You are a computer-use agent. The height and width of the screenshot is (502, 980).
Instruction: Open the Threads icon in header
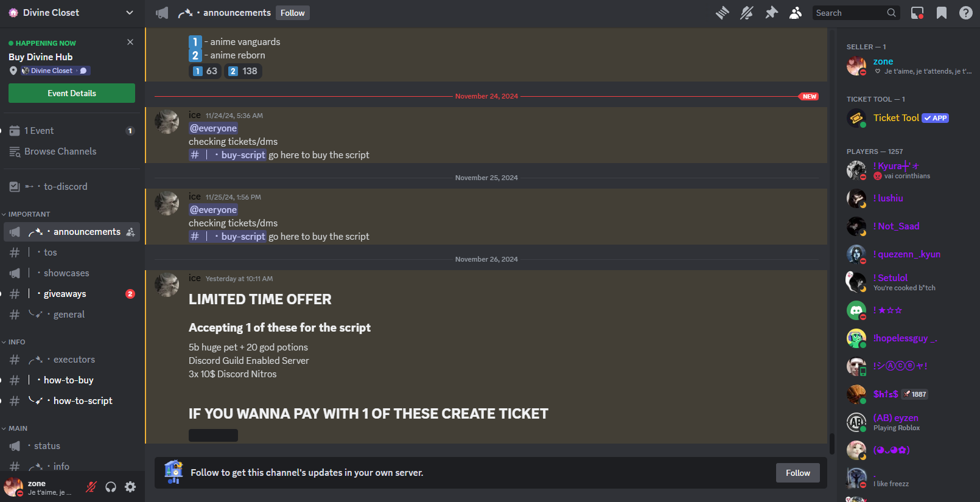[723, 13]
